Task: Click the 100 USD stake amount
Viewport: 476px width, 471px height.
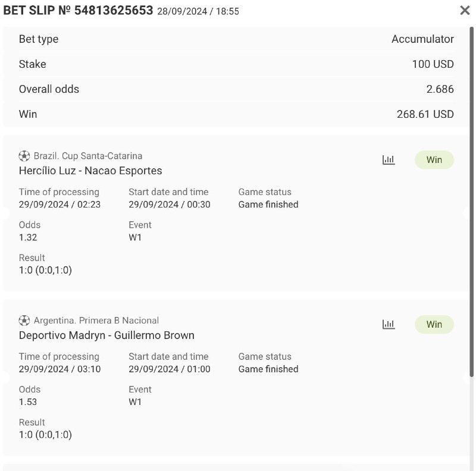Action: click(x=433, y=64)
